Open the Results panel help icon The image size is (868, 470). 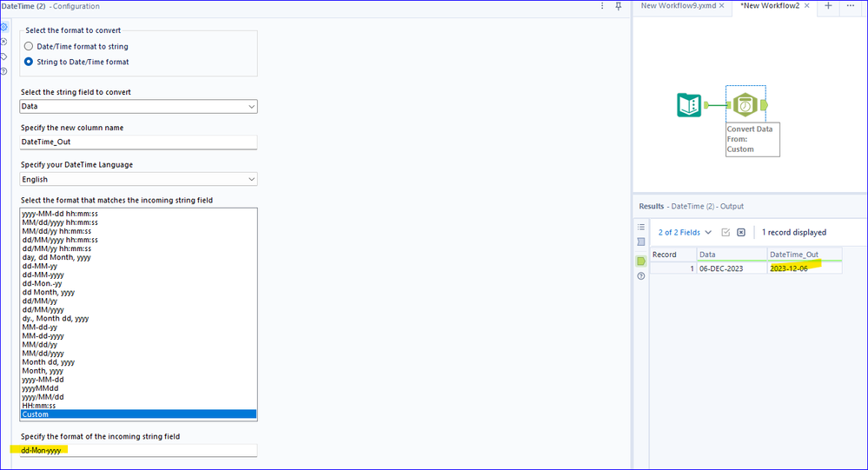click(x=641, y=275)
